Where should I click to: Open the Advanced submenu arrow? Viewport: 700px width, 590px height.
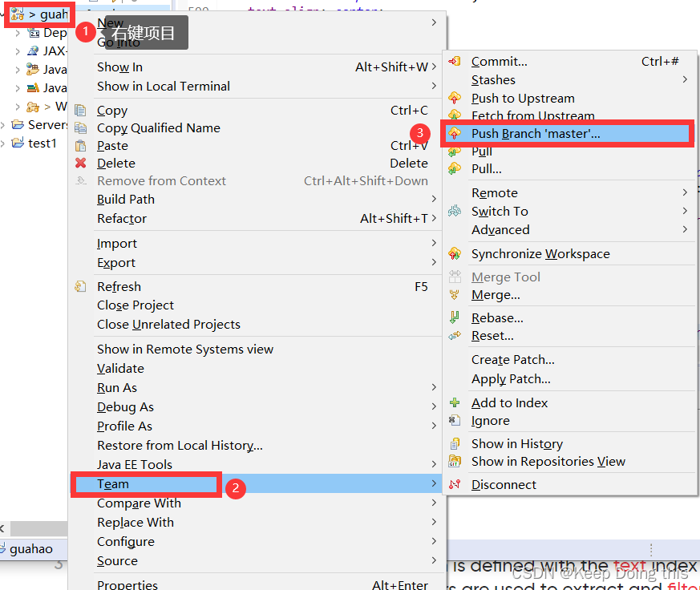point(685,229)
